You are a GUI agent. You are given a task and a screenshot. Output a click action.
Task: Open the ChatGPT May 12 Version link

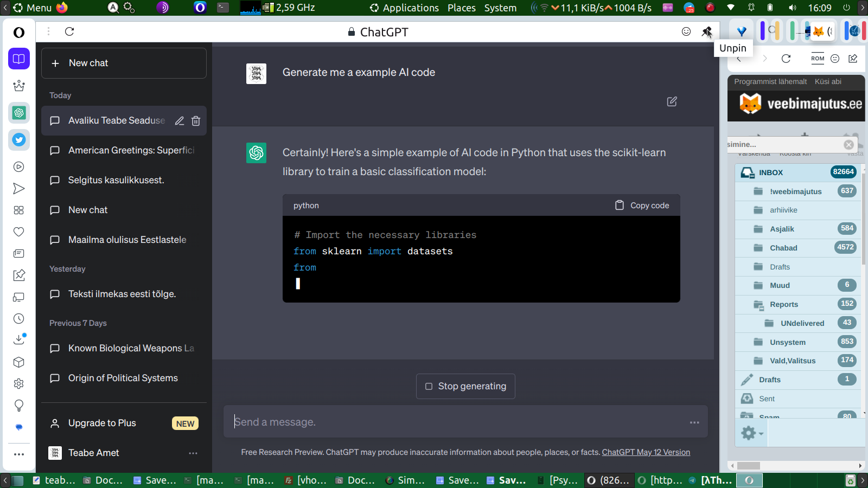[x=646, y=452]
